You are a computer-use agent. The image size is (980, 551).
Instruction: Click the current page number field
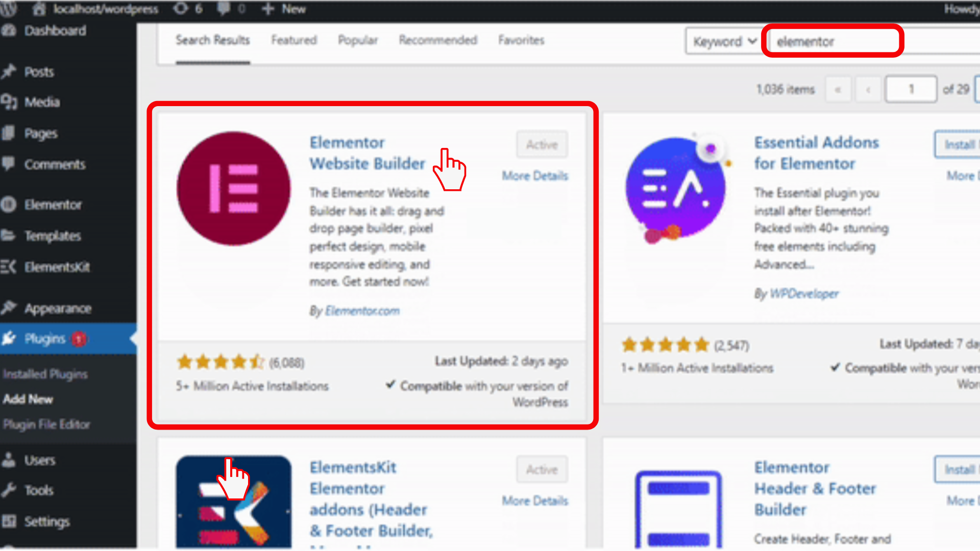[x=911, y=89]
